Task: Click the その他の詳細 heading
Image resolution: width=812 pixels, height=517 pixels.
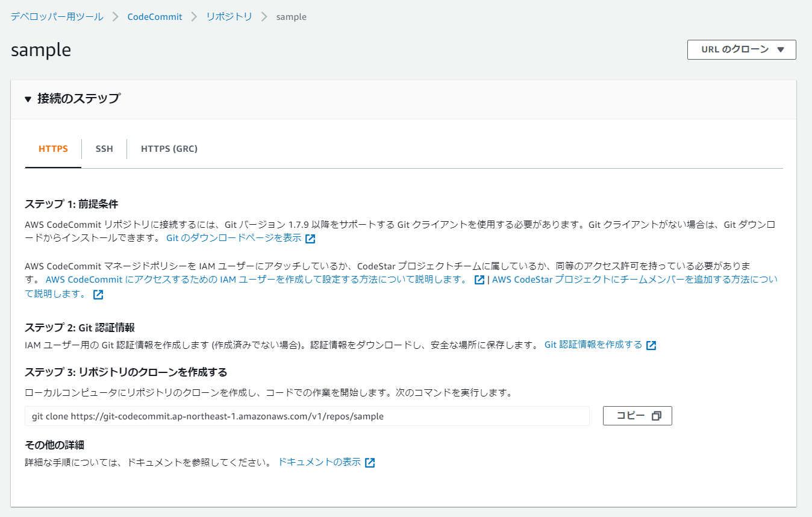Action: tap(54, 445)
